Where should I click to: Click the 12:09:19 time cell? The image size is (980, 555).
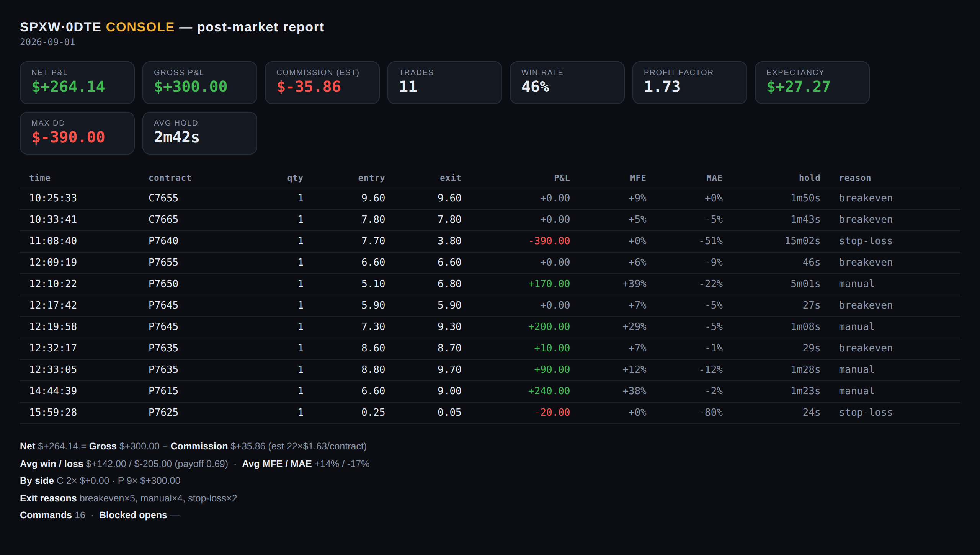(53, 263)
